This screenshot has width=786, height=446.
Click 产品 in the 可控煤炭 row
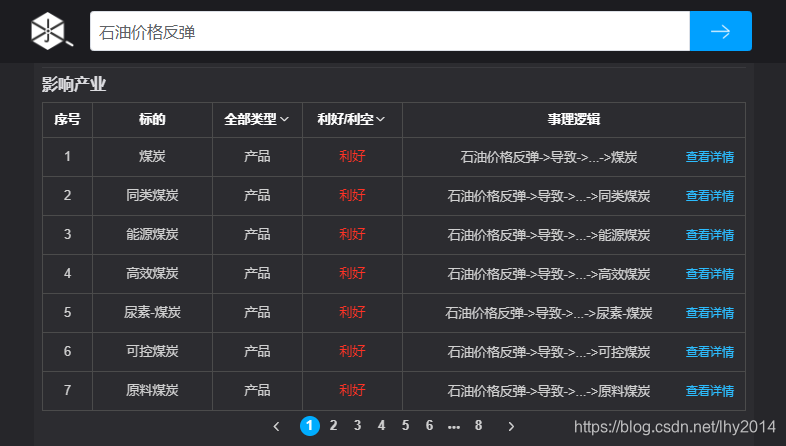257,352
